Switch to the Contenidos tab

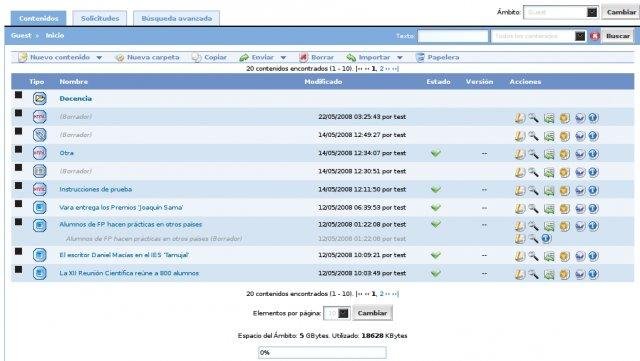pos(38,18)
